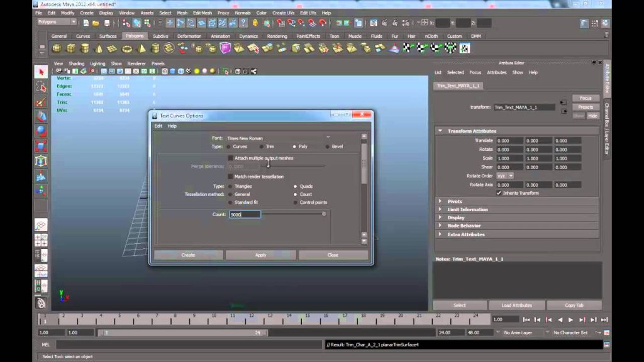Click the Create button in dialog
This screenshot has height=362, width=644.
click(189, 255)
